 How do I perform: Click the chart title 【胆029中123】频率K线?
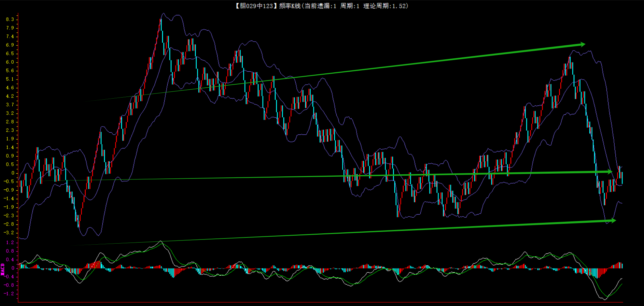pos(268,6)
